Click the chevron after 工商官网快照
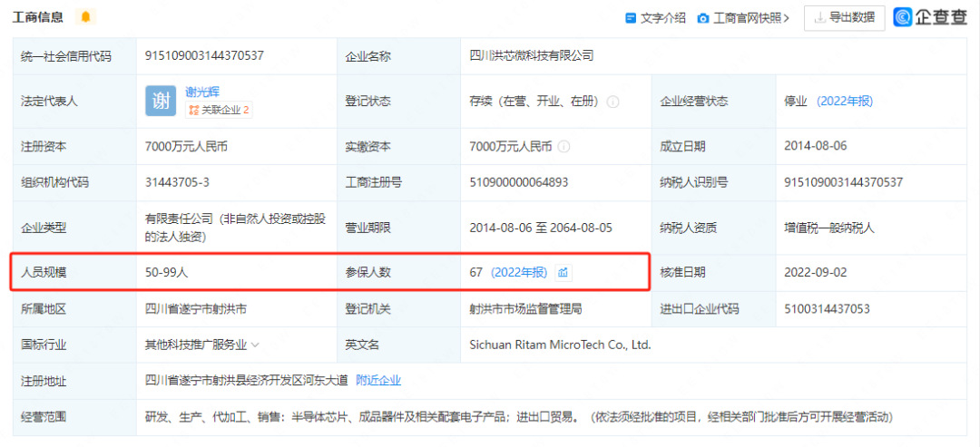980x447 pixels. point(786,17)
